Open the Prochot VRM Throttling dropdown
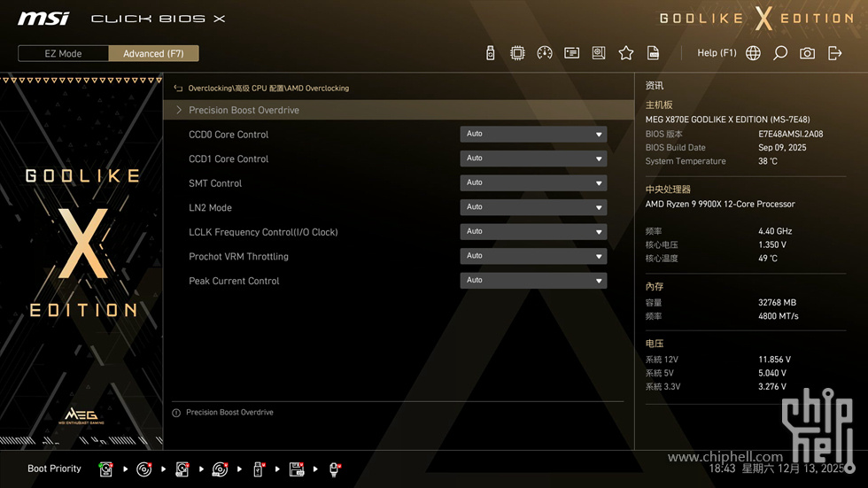The image size is (868, 488). point(533,256)
